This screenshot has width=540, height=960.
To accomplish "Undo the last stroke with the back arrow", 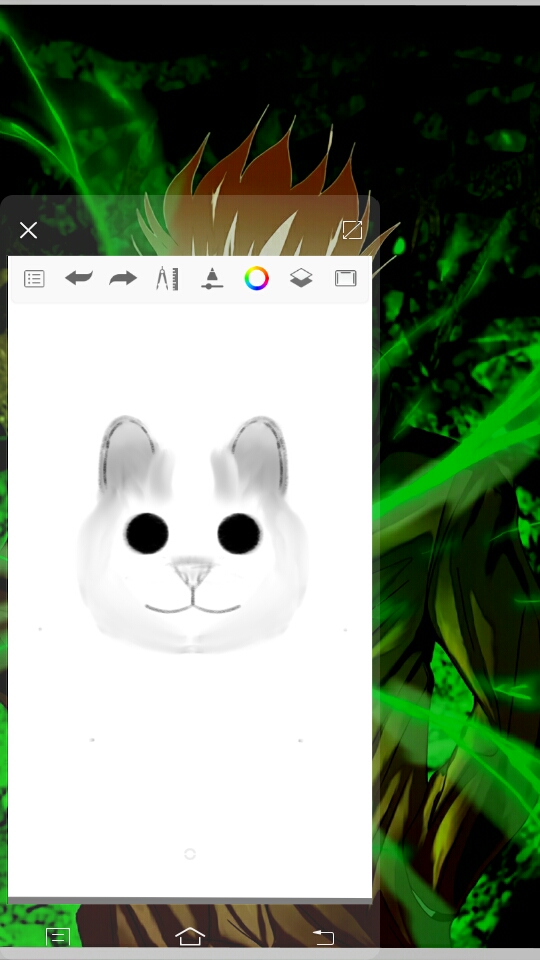I will [79, 279].
